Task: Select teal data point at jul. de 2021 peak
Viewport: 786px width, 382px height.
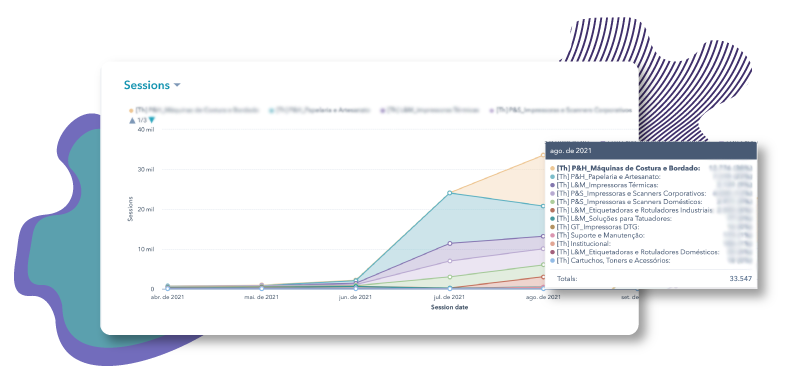Action: [450, 193]
